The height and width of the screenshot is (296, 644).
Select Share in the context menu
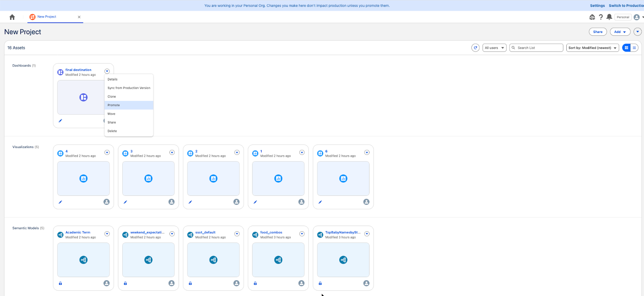129,123
